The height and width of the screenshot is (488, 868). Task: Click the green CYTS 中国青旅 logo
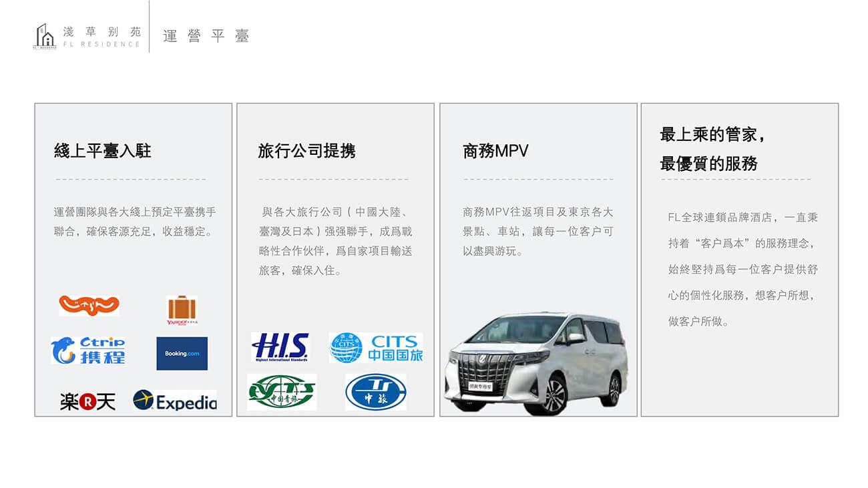pyautogui.click(x=282, y=392)
